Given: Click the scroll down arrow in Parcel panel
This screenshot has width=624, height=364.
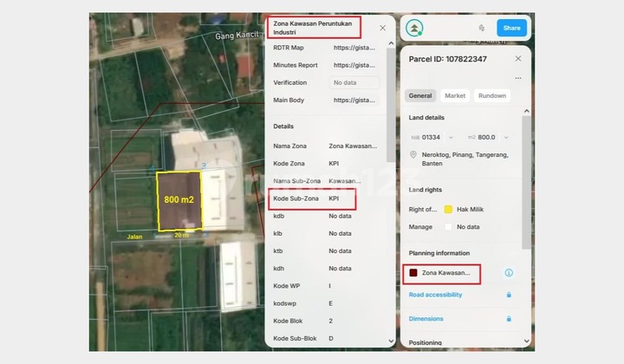Looking at the screenshot, I should click(x=527, y=341).
